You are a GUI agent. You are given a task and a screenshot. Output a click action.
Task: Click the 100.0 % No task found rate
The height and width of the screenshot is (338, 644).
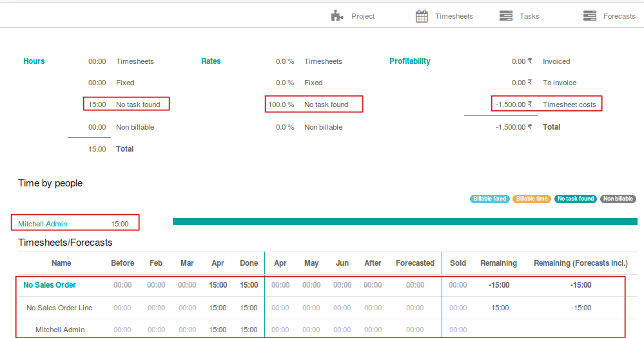point(281,104)
